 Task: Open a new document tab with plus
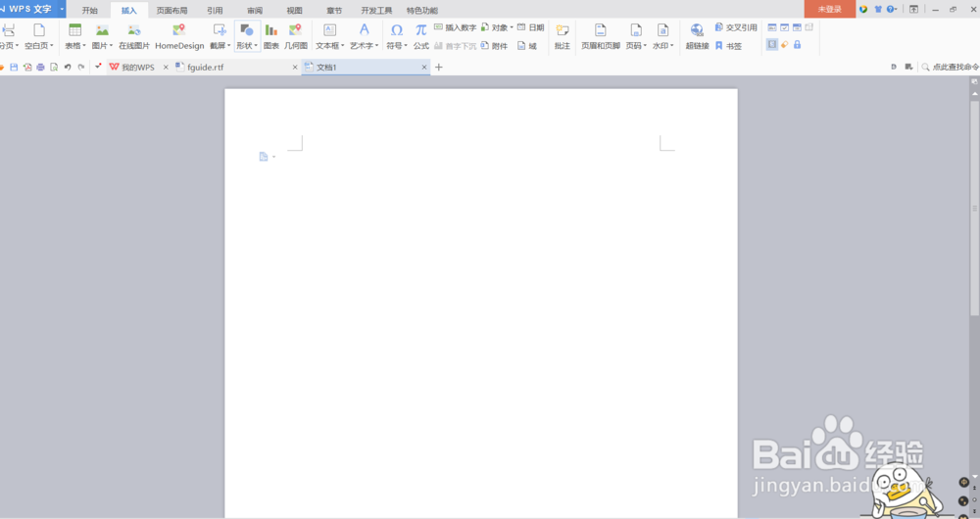tap(439, 67)
